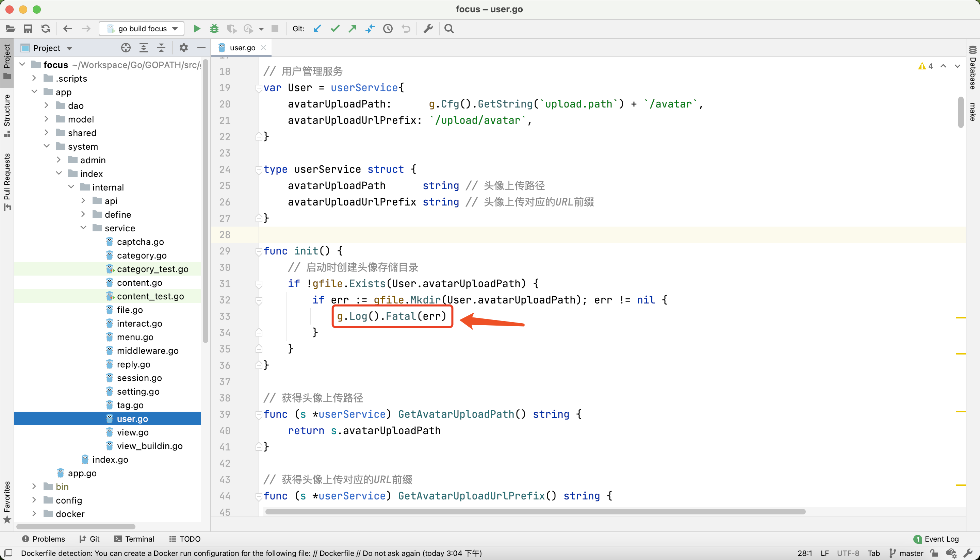Open the Problems tab
This screenshot has height=560, width=980.
[44, 539]
